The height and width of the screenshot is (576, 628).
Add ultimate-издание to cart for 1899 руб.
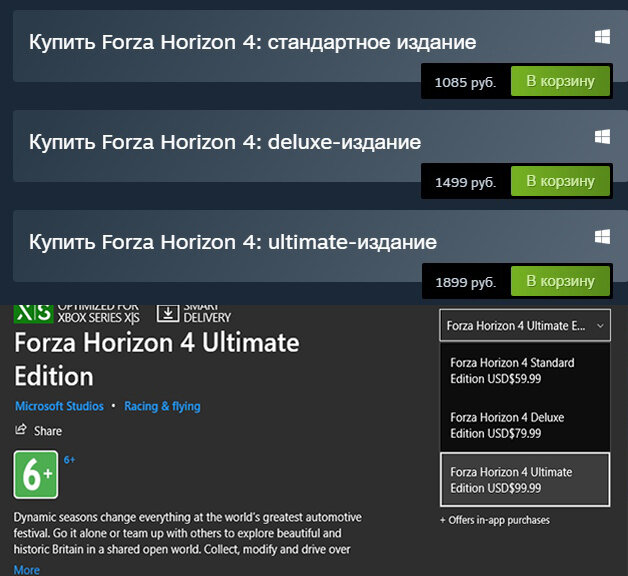(560, 281)
